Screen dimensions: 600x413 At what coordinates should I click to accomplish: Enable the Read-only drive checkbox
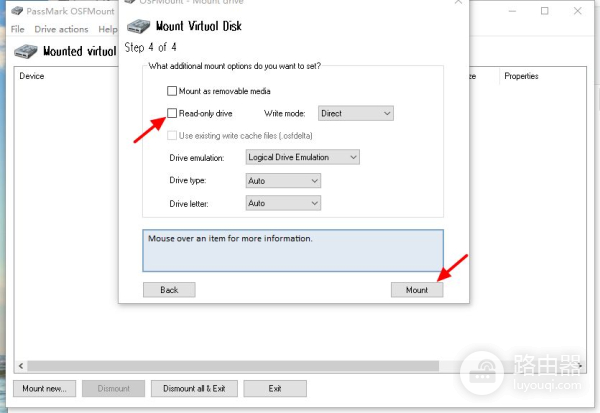(x=172, y=113)
